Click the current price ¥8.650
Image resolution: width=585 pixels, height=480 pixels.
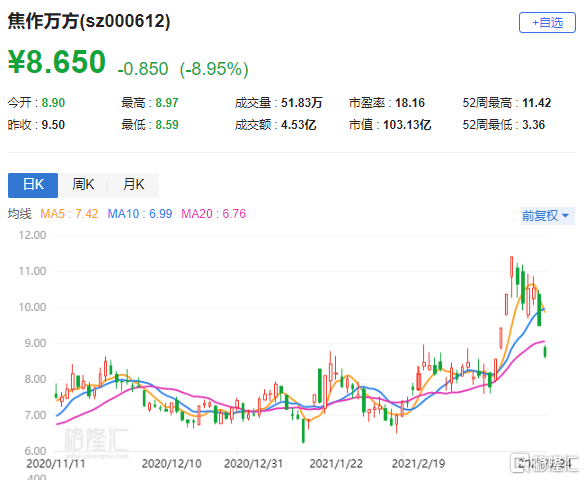click(x=57, y=62)
